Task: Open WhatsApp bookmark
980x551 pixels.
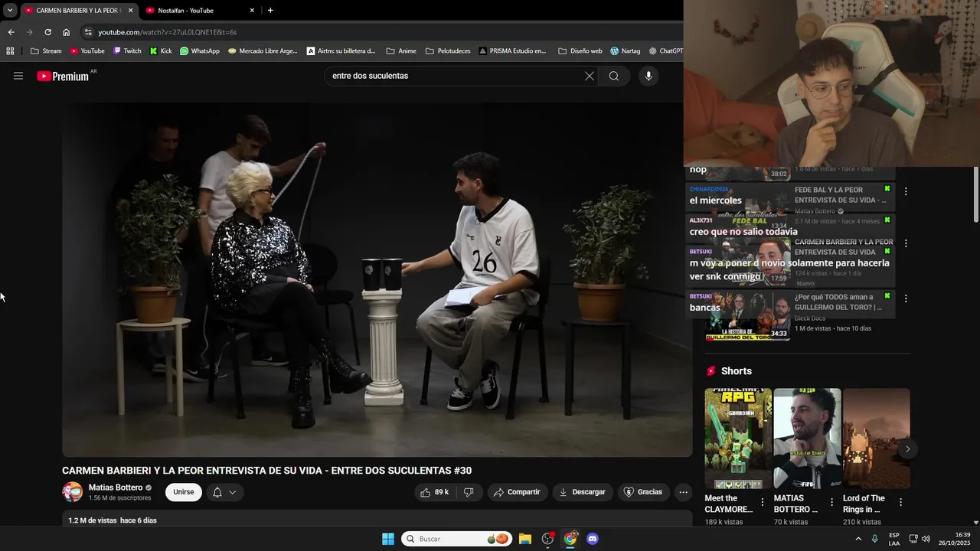Action: point(199,51)
